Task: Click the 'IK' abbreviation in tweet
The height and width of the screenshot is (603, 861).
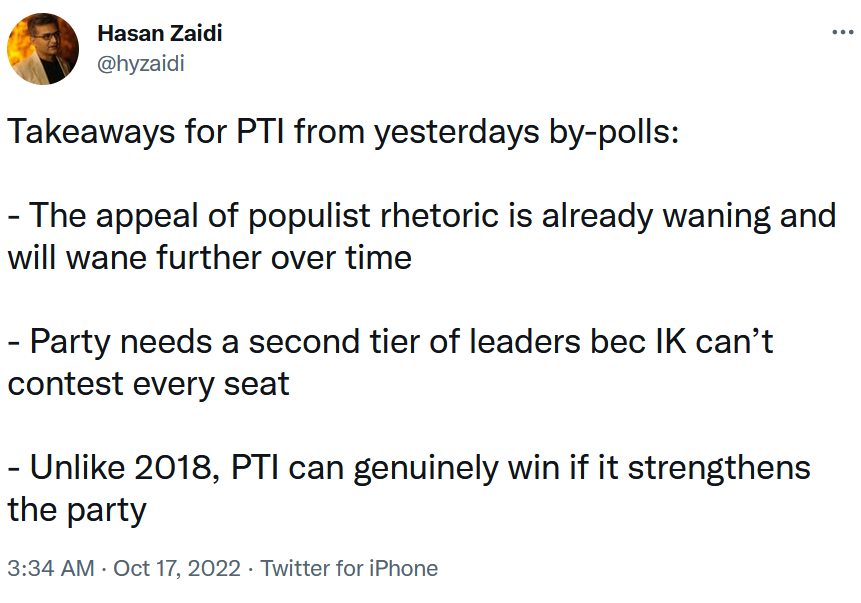Action: (671, 342)
